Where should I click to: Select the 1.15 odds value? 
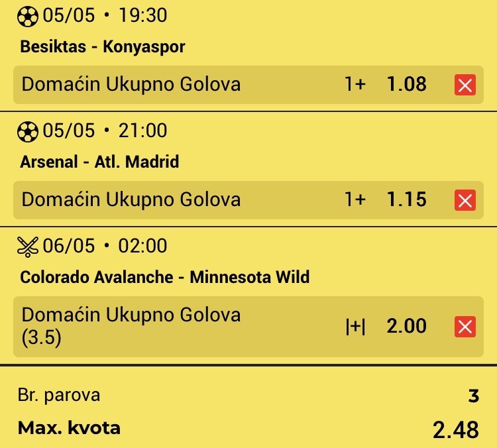406,199
